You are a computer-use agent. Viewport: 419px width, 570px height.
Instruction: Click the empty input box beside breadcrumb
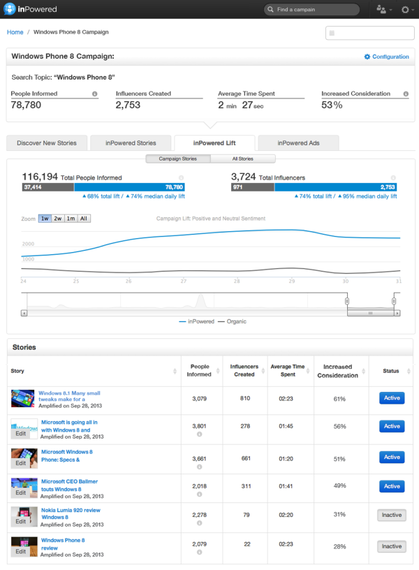[x=370, y=33]
